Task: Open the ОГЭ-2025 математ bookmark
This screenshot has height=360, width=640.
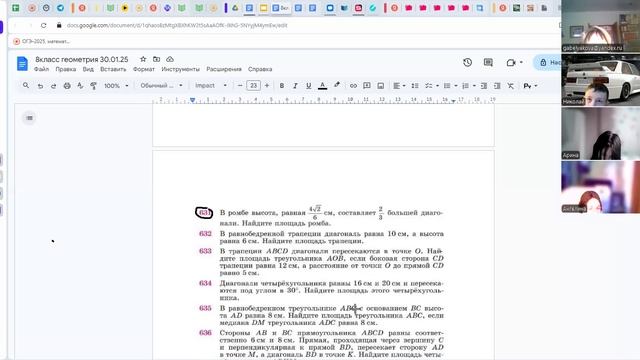Action: click(41, 41)
